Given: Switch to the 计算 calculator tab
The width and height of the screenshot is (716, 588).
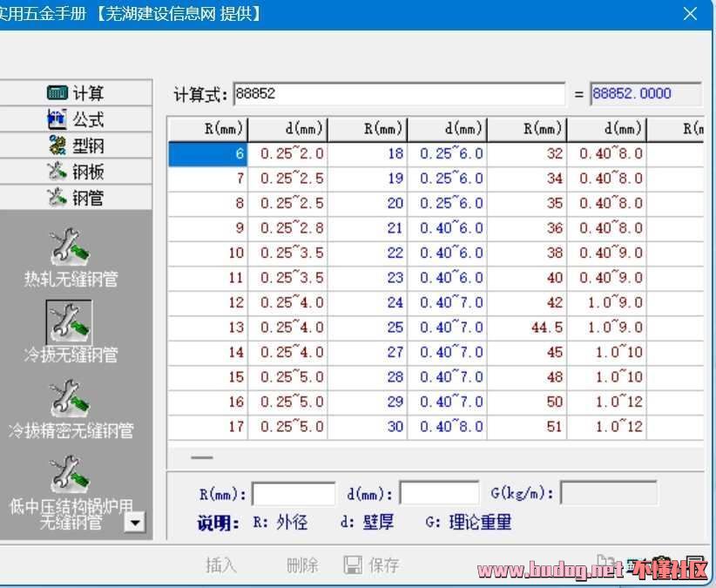Looking at the screenshot, I should (x=76, y=93).
